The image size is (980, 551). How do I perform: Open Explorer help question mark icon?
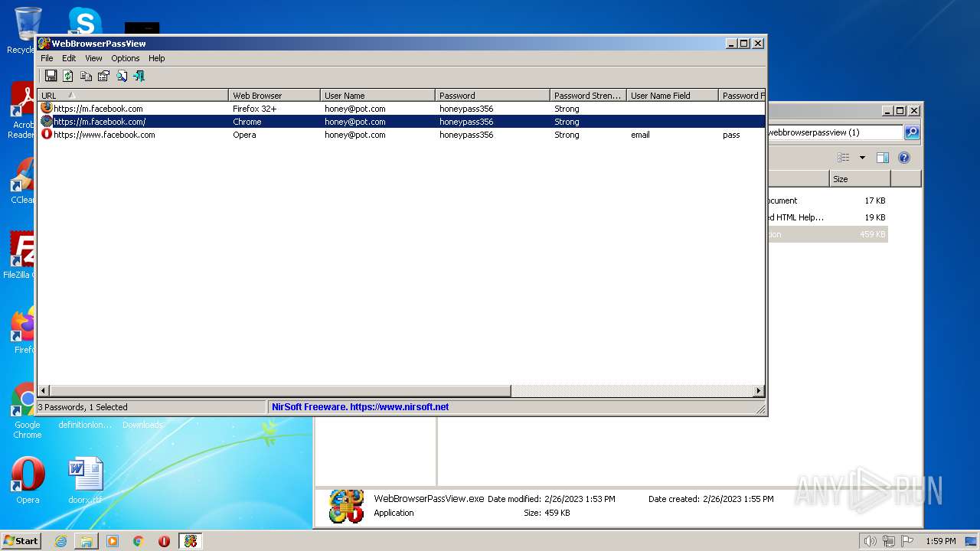click(904, 158)
